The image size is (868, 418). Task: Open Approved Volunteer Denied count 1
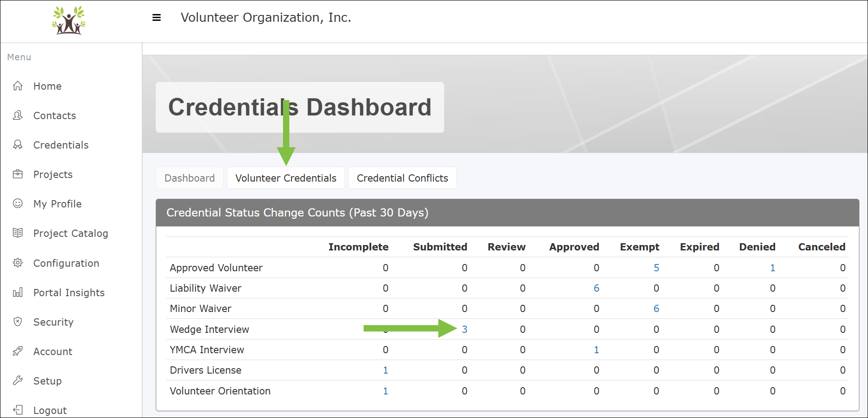772,268
